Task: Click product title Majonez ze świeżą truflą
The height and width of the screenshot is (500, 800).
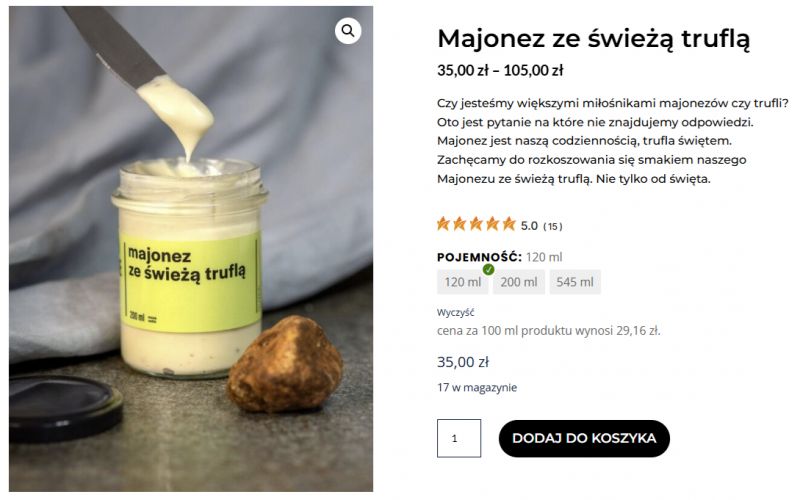Action: (593, 39)
